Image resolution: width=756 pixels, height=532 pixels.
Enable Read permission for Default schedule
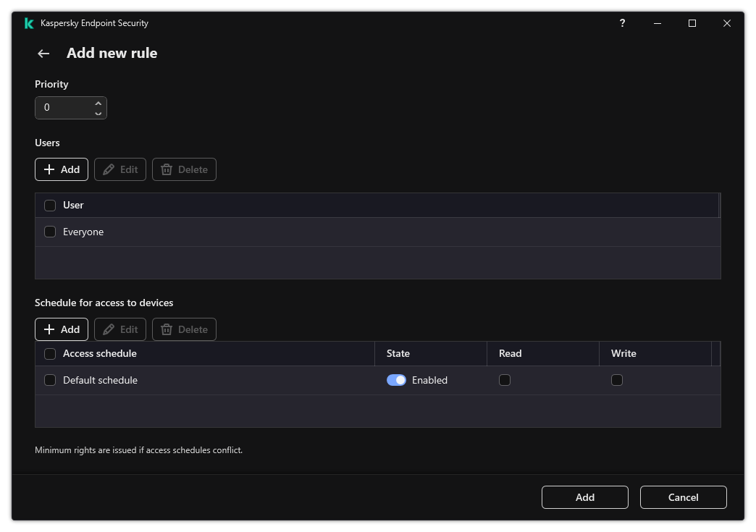tap(505, 379)
